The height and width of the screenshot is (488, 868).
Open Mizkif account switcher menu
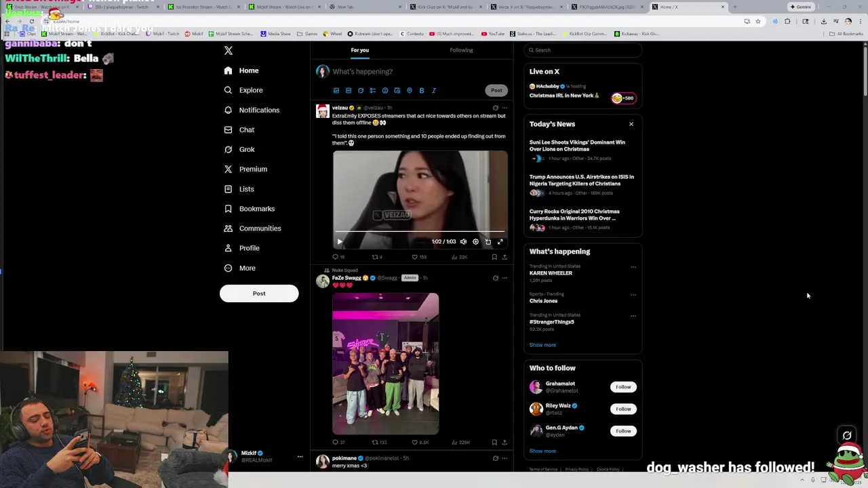click(x=300, y=457)
